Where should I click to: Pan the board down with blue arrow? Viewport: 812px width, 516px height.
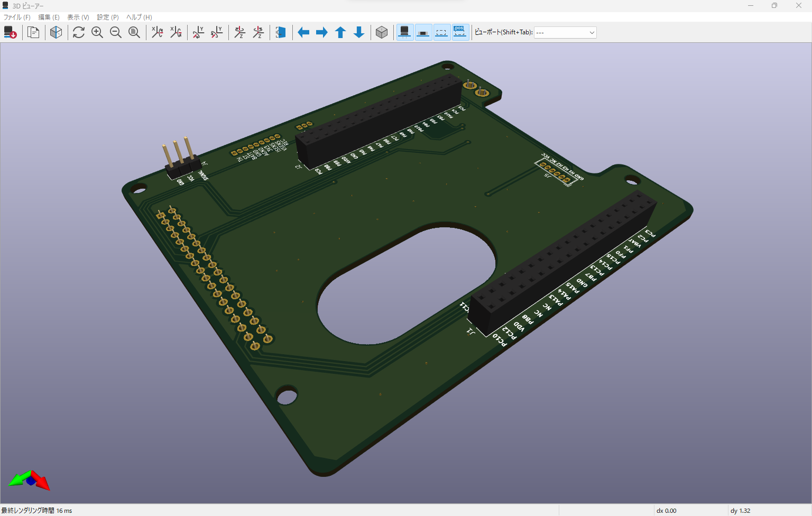coord(359,32)
